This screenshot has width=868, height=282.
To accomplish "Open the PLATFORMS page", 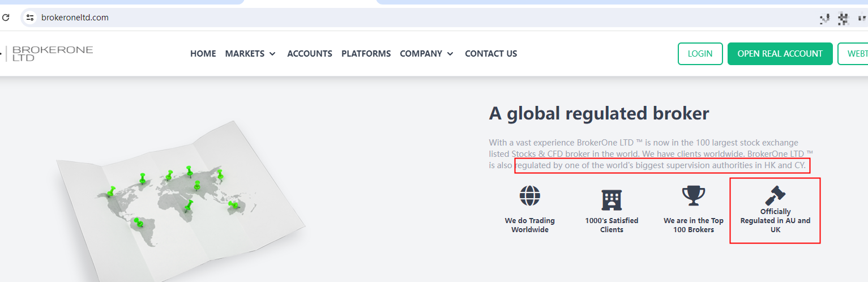I will click(x=366, y=54).
